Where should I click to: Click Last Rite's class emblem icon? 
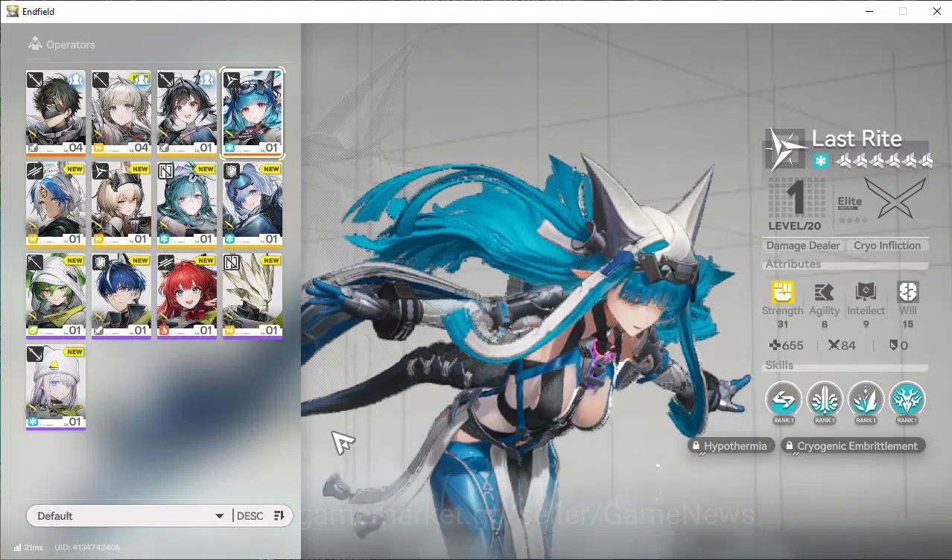tap(785, 149)
